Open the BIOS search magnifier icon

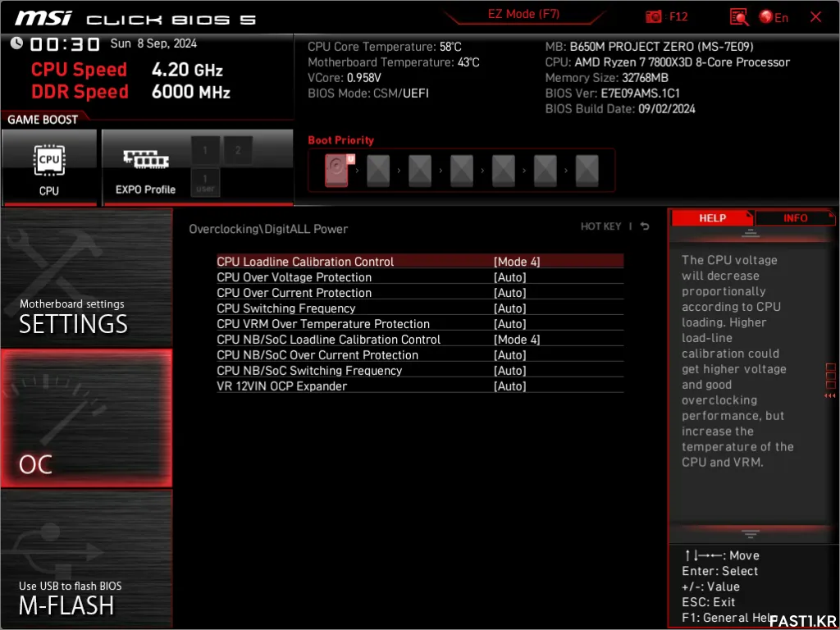tap(739, 17)
